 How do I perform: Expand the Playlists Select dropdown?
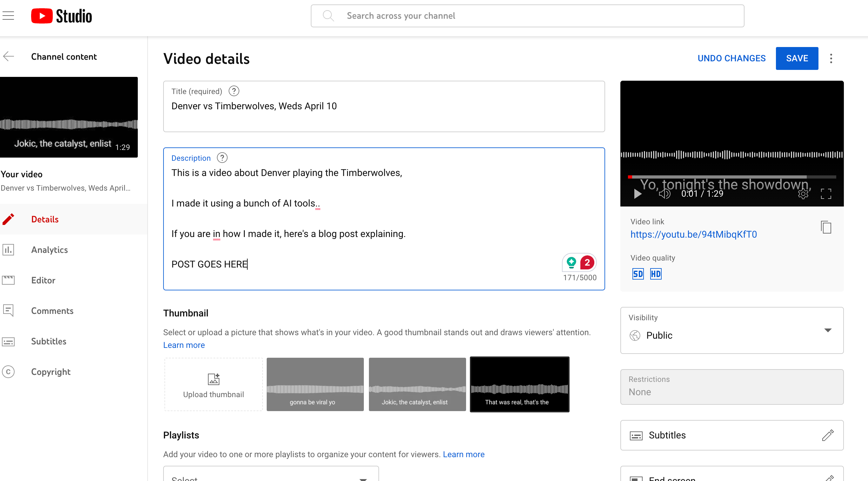(x=271, y=474)
